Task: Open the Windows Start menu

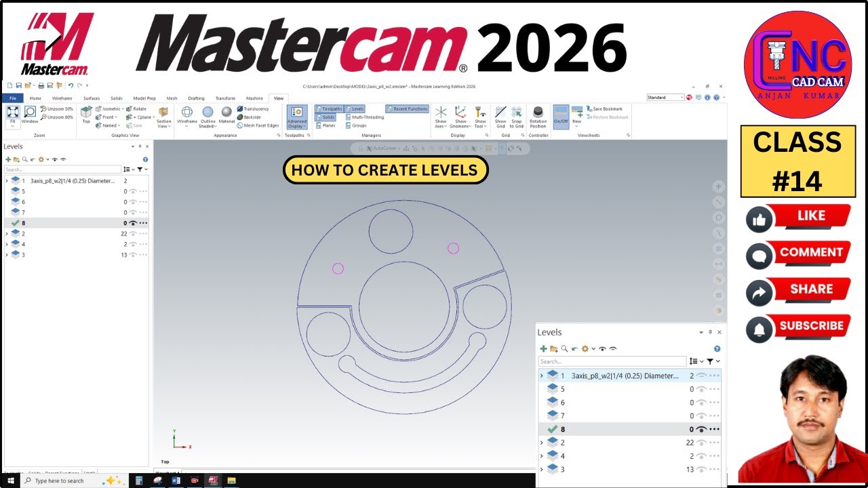Action: click(x=10, y=481)
